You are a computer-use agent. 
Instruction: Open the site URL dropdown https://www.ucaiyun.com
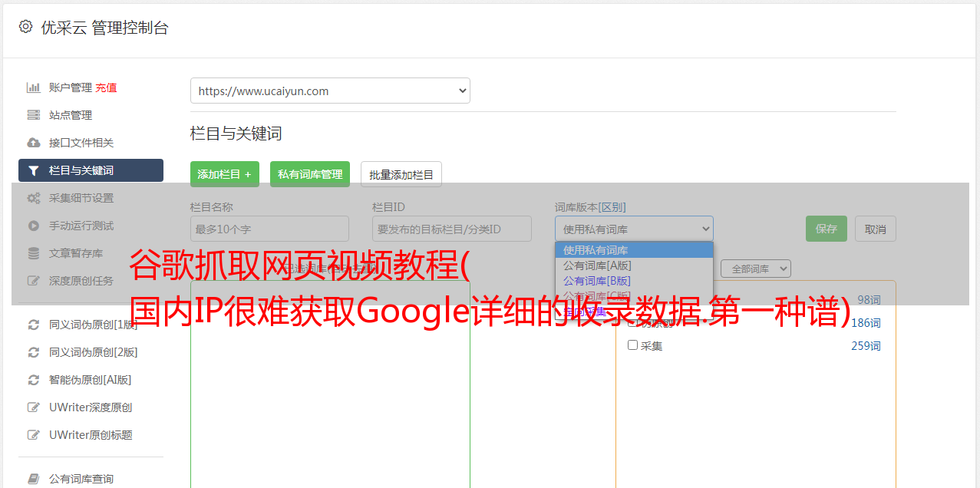[330, 91]
